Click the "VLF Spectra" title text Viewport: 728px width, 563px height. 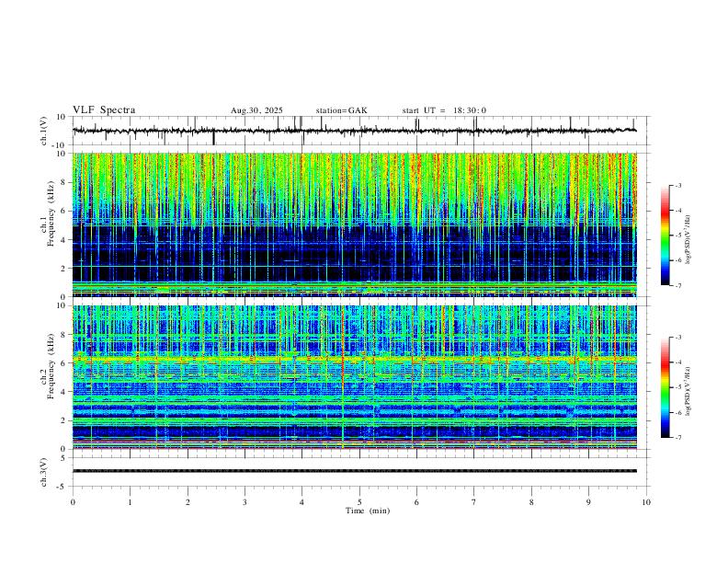click(104, 110)
